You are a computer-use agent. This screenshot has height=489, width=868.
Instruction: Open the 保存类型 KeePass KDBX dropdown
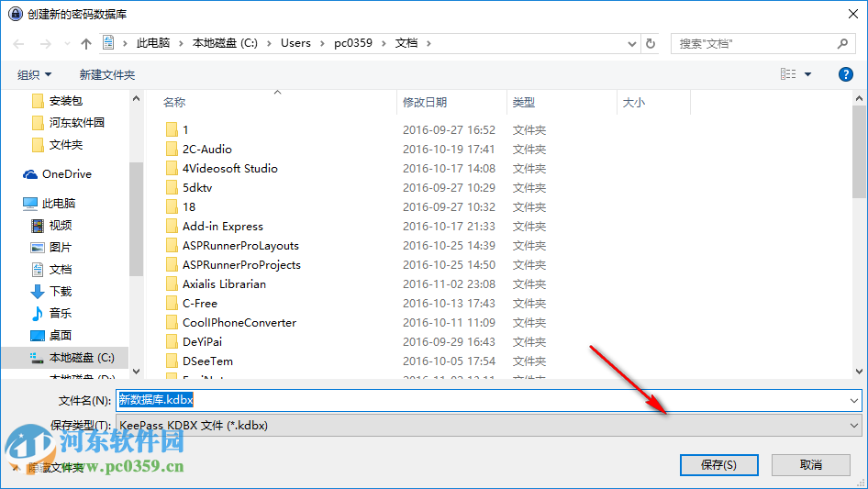[x=489, y=426]
